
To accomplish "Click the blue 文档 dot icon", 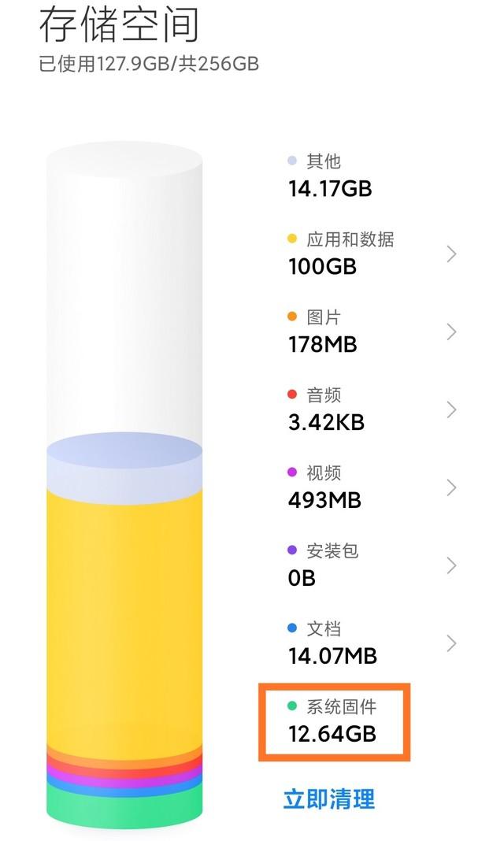I will coord(292,628).
